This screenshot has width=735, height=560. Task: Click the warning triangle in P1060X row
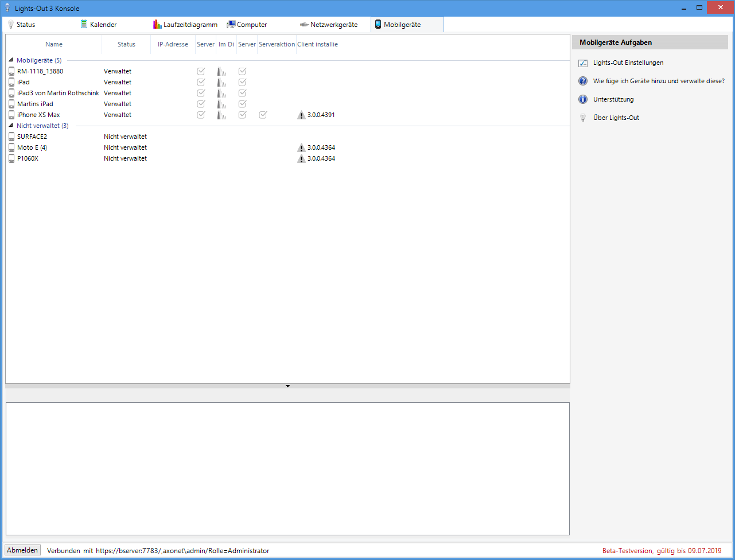[x=301, y=158]
